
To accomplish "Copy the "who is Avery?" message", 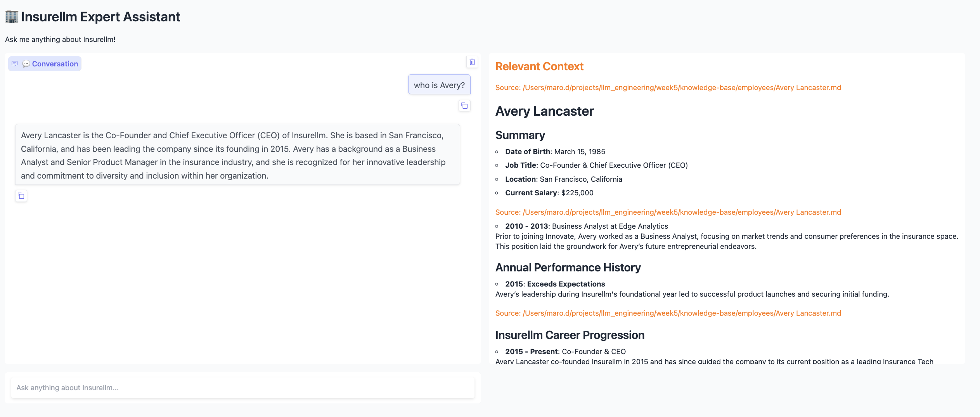I will point(464,106).
